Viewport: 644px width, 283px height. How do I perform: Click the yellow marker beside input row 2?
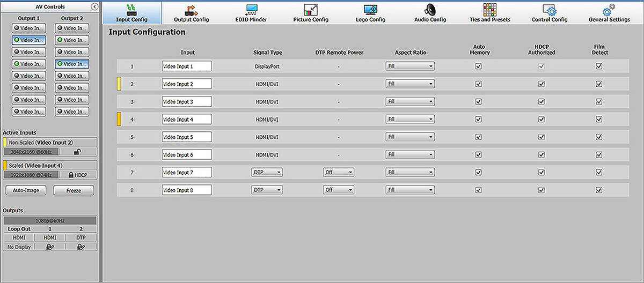(119, 84)
